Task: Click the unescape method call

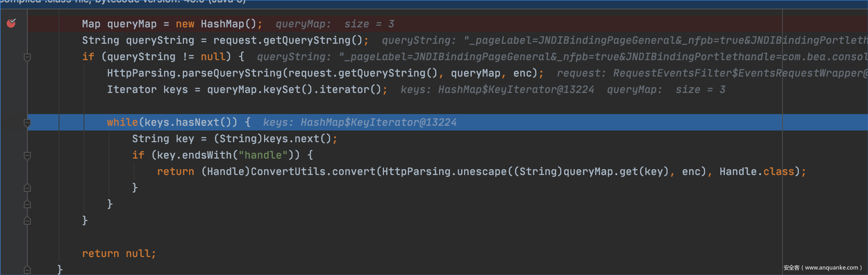Action: [x=482, y=172]
